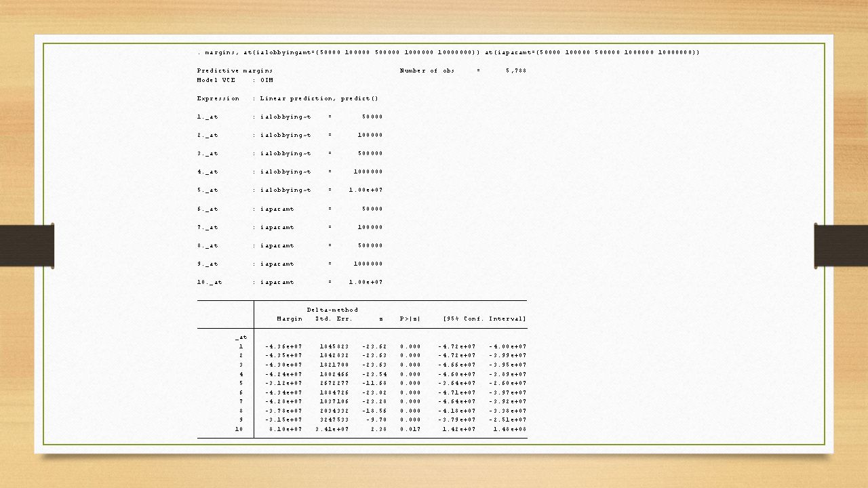Viewport: 868px width, 488px height.
Task: Click the '1._at' row label
Action: (x=208, y=117)
